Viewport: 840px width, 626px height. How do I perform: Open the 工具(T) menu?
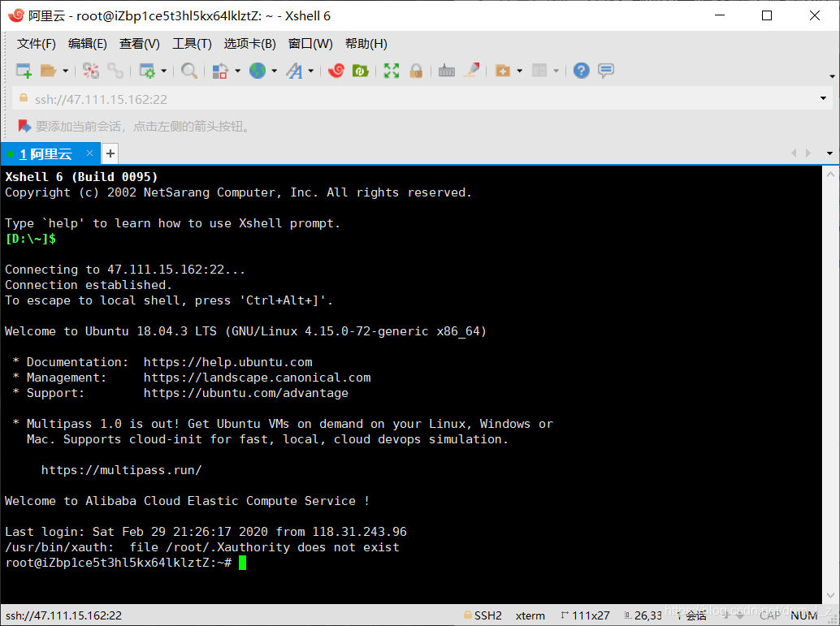[x=192, y=43]
